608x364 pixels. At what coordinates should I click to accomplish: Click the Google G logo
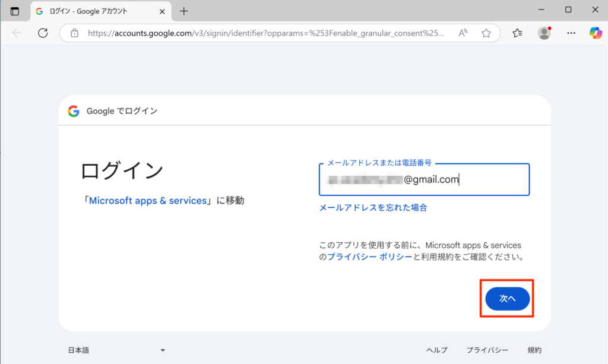pos(74,111)
